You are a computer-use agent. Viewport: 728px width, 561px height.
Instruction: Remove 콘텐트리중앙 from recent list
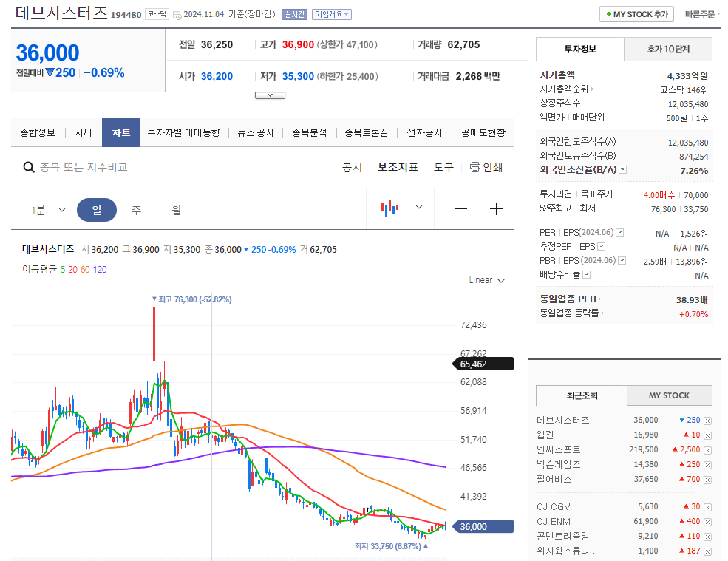click(707, 537)
